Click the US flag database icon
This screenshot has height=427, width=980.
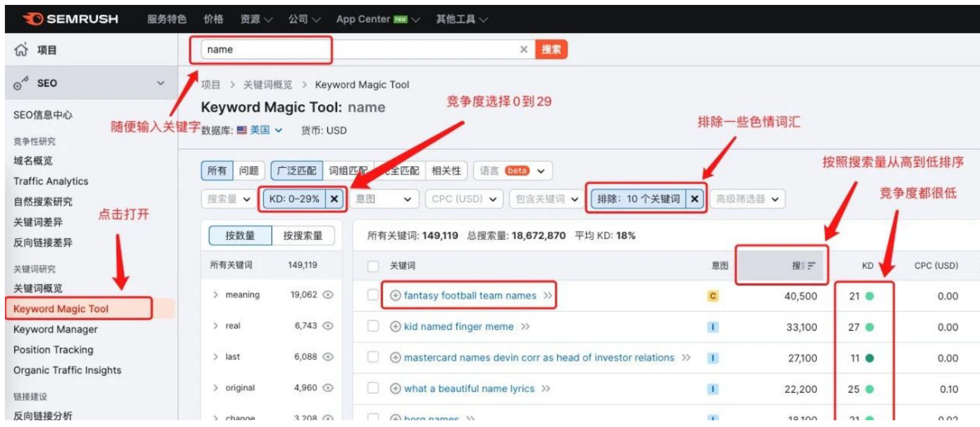click(242, 130)
